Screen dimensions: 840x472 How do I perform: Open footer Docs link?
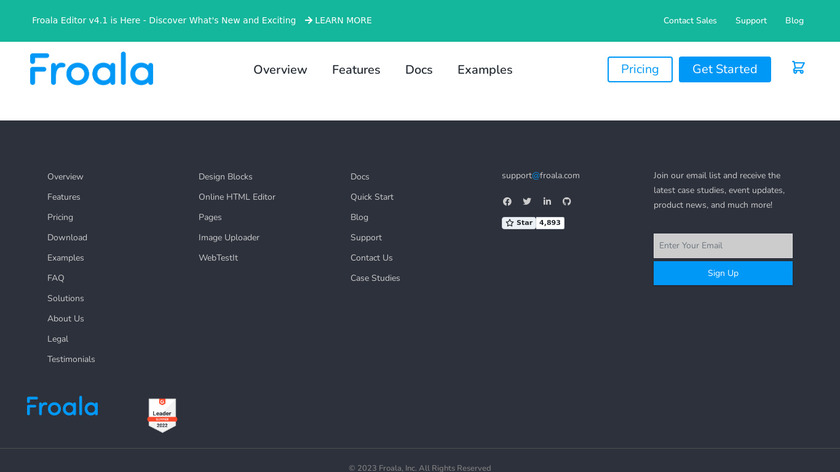click(359, 176)
